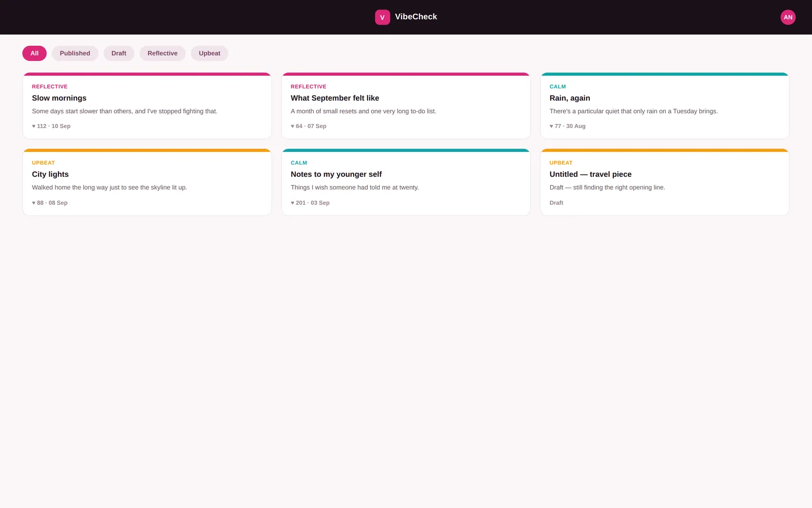The height and width of the screenshot is (508, 812).
Task: Filter posts by Draft
Action: [x=119, y=53]
